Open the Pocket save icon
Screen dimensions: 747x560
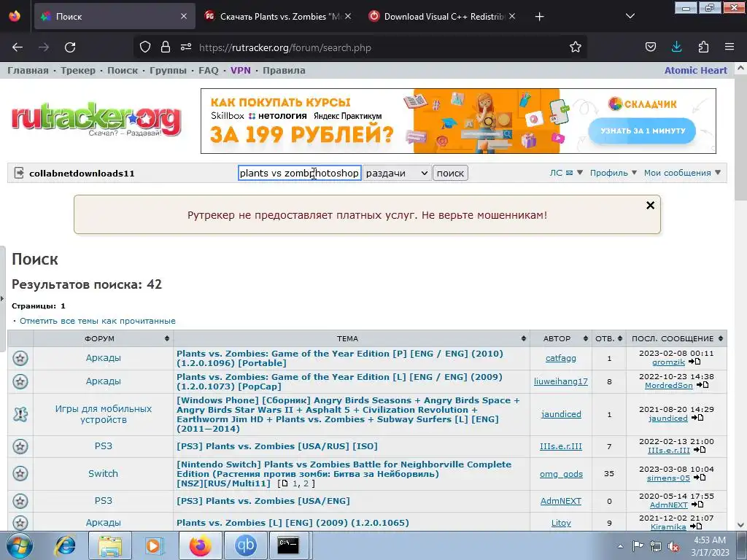tap(650, 47)
